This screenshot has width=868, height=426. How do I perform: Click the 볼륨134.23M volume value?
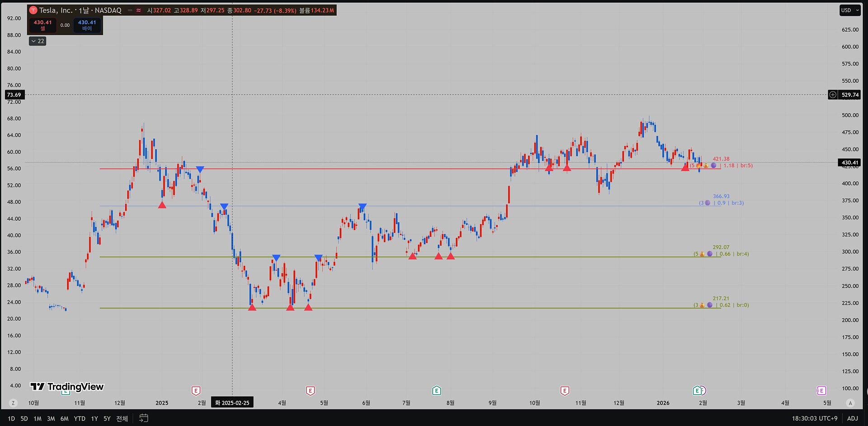[x=316, y=10]
